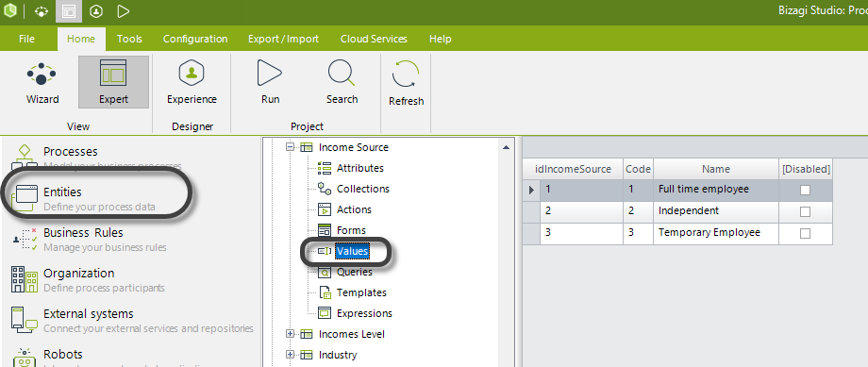Click the Attributes list icon
The image size is (868, 367).
point(325,168)
